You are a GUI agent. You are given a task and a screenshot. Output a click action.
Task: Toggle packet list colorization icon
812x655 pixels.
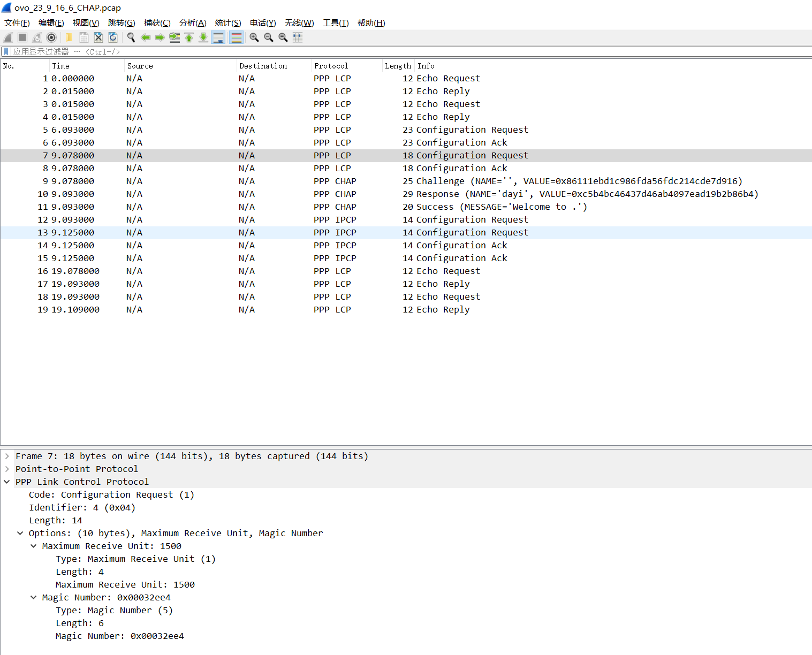(236, 37)
